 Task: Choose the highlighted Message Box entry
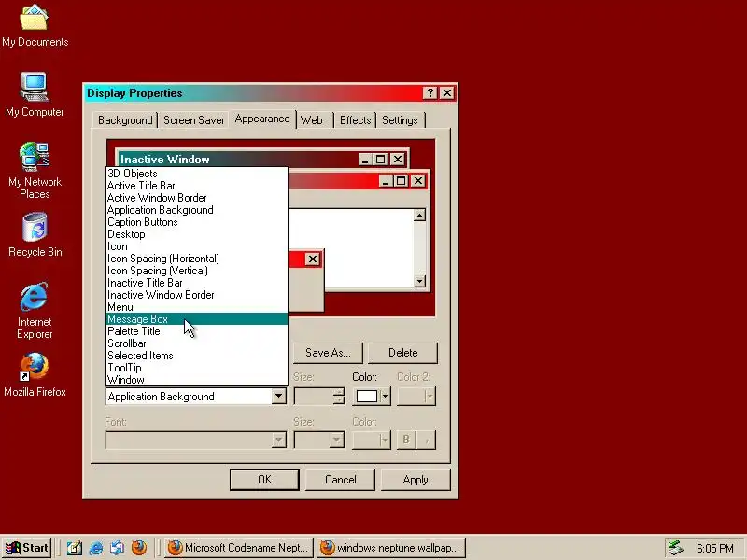(196, 319)
